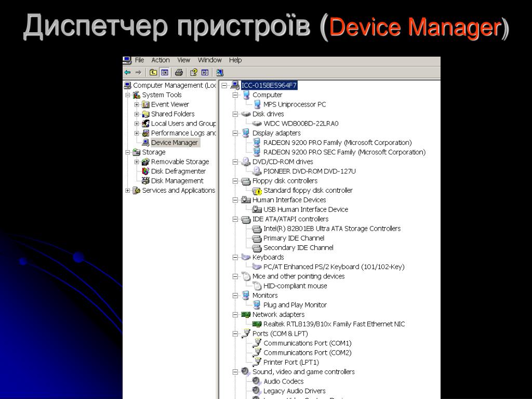Collapse the Ports (COM & LPT) category
This screenshot has width=532, height=399.
click(235, 334)
